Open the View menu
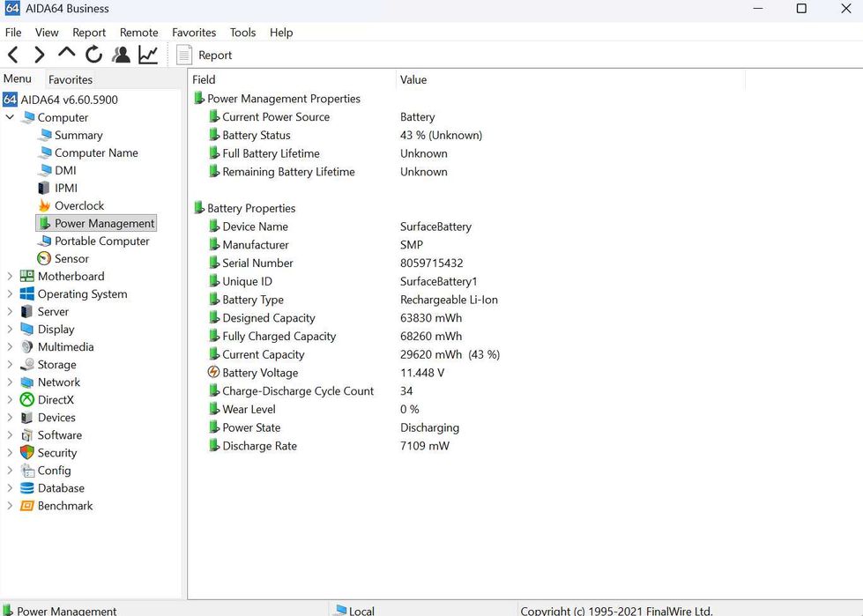Image resolution: width=863 pixels, height=616 pixels. click(47, 33)
